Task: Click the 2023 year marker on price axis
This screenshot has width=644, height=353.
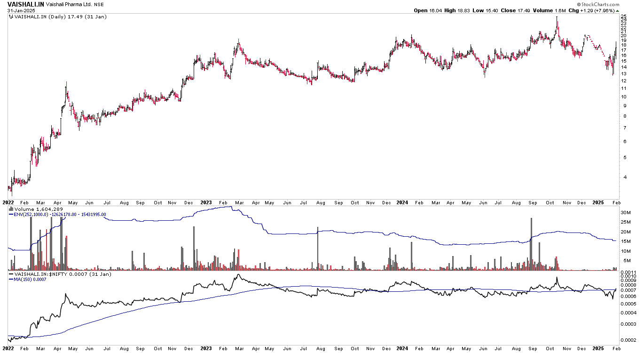Action: pyautogui.click(x=206, y=202)
